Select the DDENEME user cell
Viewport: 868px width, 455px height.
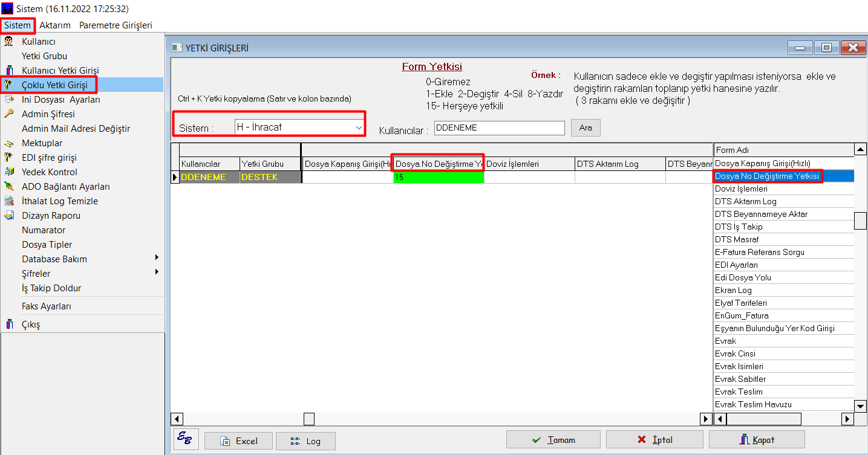(x=209, y=177)
